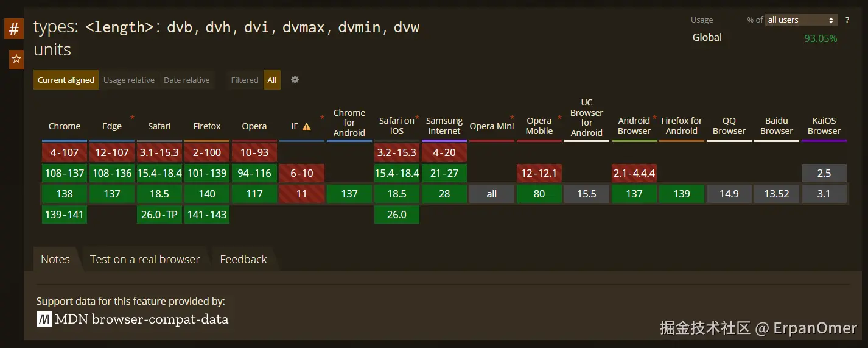The image size is (868, 348).
Task: Select Opera Mini 'all' cell
Action: click(492, 194)
